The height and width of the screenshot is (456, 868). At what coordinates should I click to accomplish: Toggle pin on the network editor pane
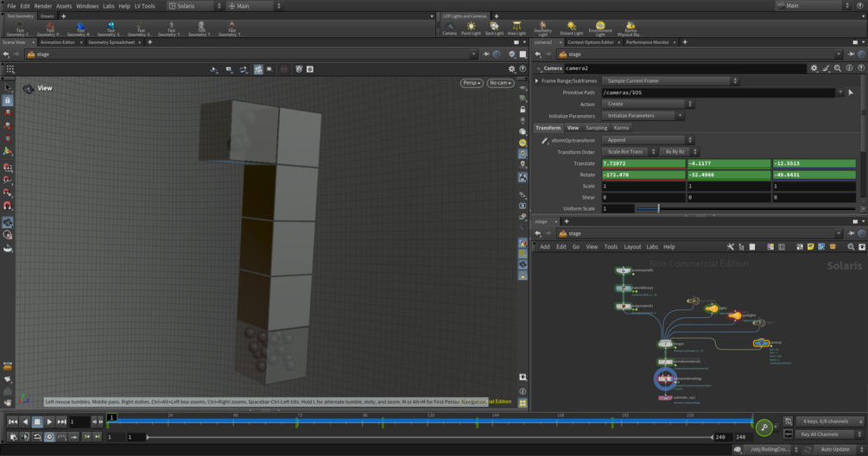click(851, 233)
